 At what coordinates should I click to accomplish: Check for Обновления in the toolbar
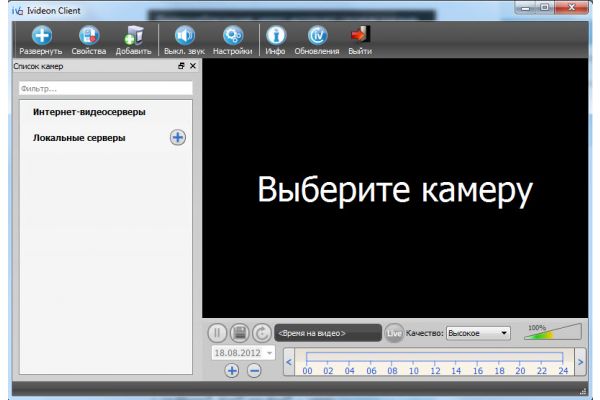click(317, 36)
